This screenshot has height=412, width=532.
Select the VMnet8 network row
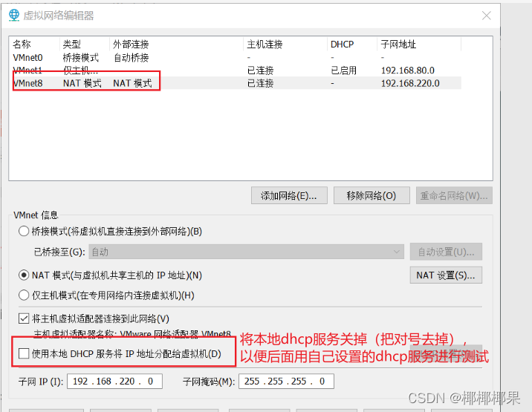pos(236,83)
